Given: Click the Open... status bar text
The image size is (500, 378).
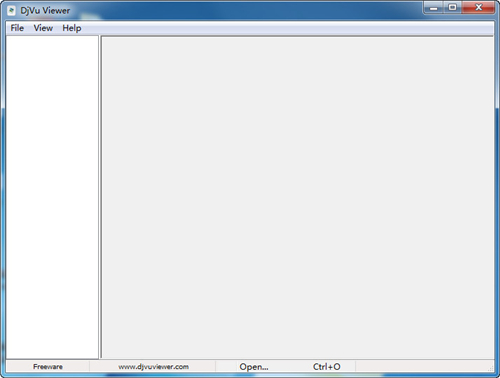Looking at the screenshot, I should pyautogui.click(x=254, y=367).
